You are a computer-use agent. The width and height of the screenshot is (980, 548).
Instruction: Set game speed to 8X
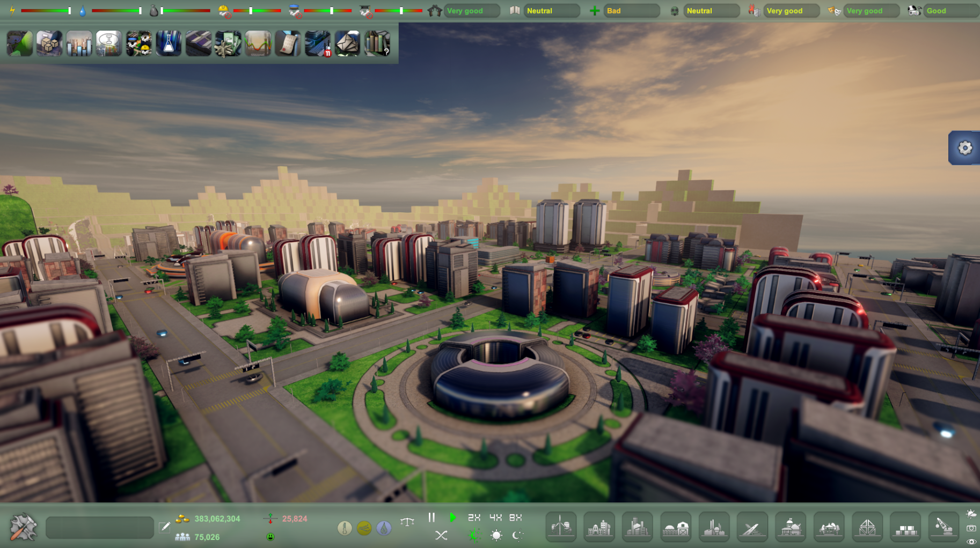516,517
